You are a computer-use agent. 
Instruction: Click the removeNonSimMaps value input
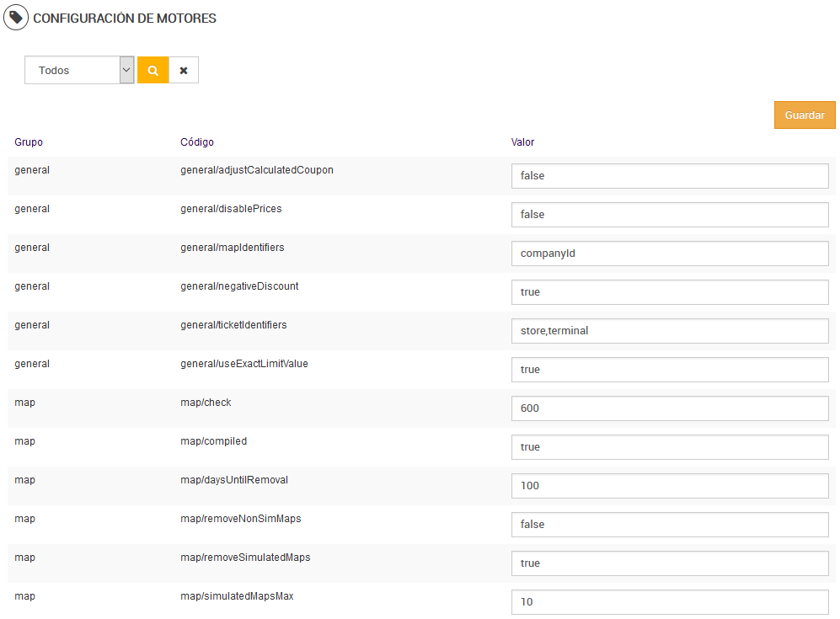click(670, 525)
